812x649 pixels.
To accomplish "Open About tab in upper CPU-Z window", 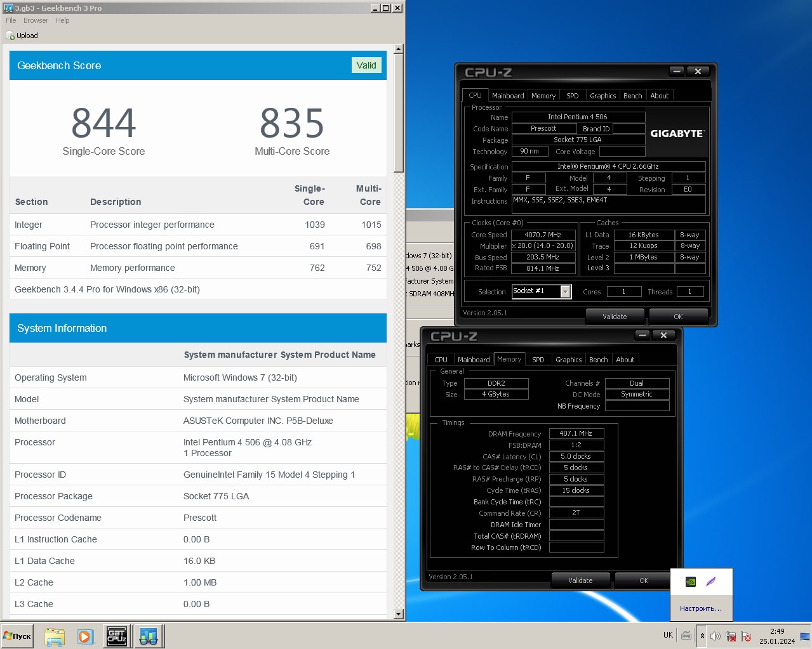I will [660, 96].
